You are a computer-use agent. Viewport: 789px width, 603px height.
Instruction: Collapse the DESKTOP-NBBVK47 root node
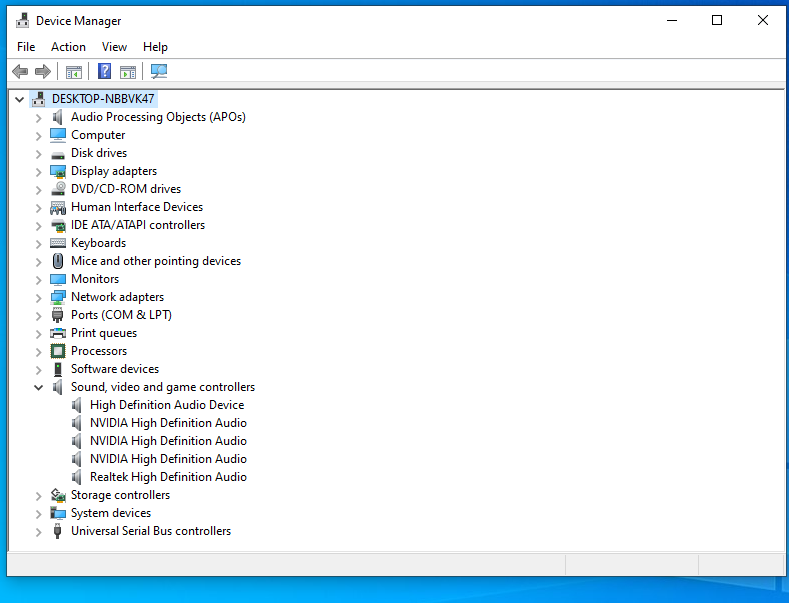click(19, 99)
